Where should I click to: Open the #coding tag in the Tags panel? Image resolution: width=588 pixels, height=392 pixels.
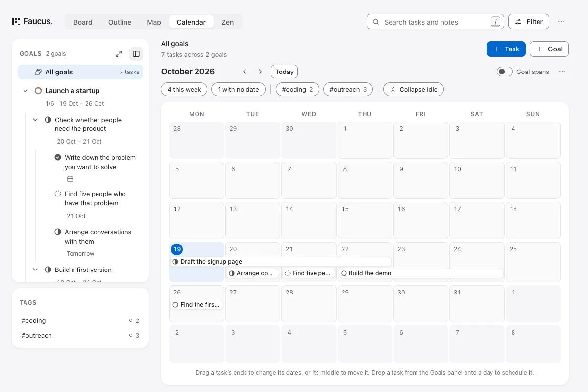click(80, 320)
